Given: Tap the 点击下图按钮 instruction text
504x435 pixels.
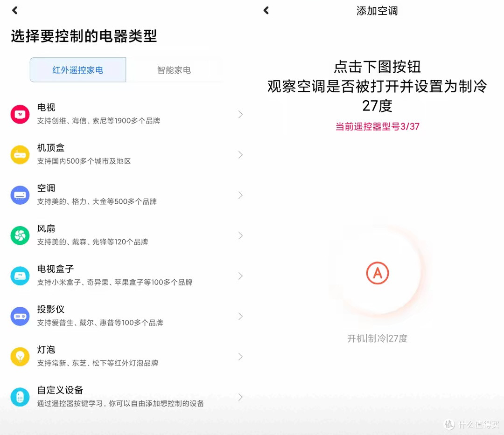Looking at the screenshot, I should (378, 67).
